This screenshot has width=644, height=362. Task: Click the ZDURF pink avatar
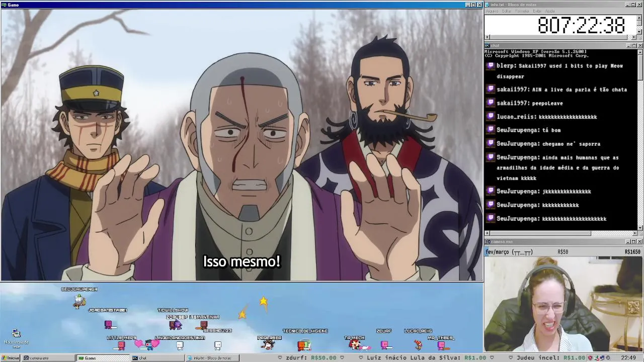coord(384,344)
